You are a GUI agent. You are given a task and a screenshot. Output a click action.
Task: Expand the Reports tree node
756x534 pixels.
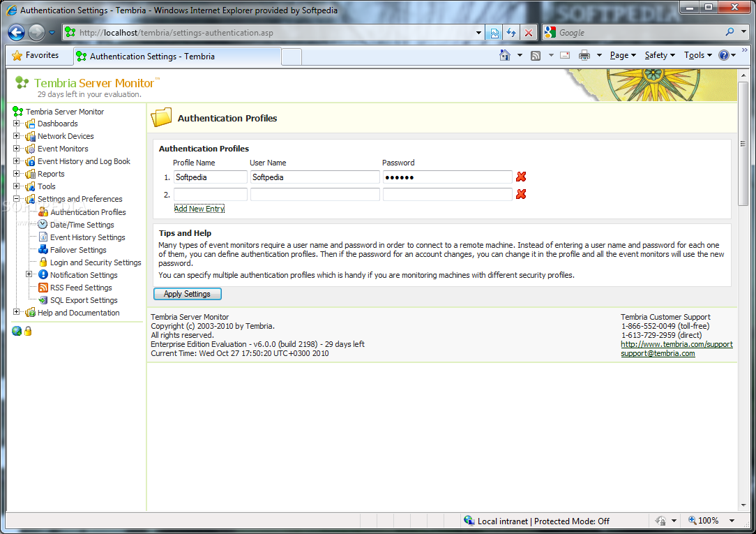click(17, 174)
